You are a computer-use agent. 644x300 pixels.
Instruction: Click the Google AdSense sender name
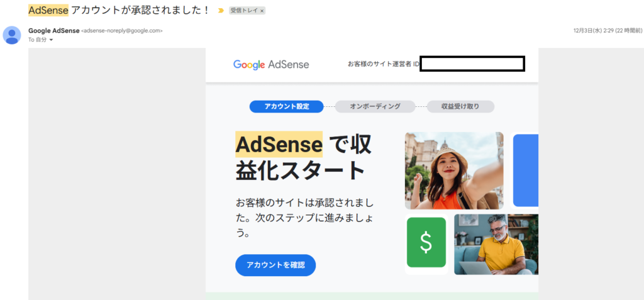53,30
